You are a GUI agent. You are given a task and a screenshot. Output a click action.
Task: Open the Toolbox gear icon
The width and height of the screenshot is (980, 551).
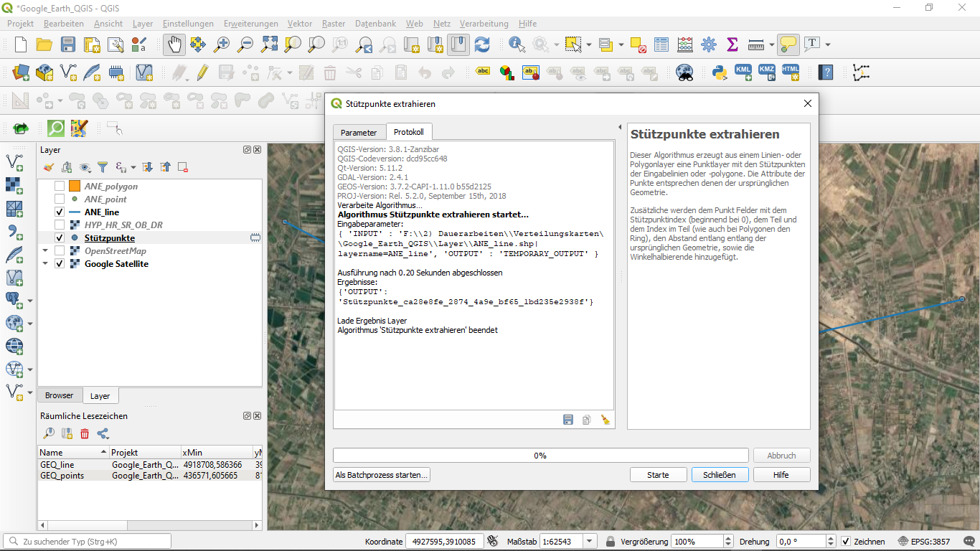pyautogui.click(x=709, y=44)
